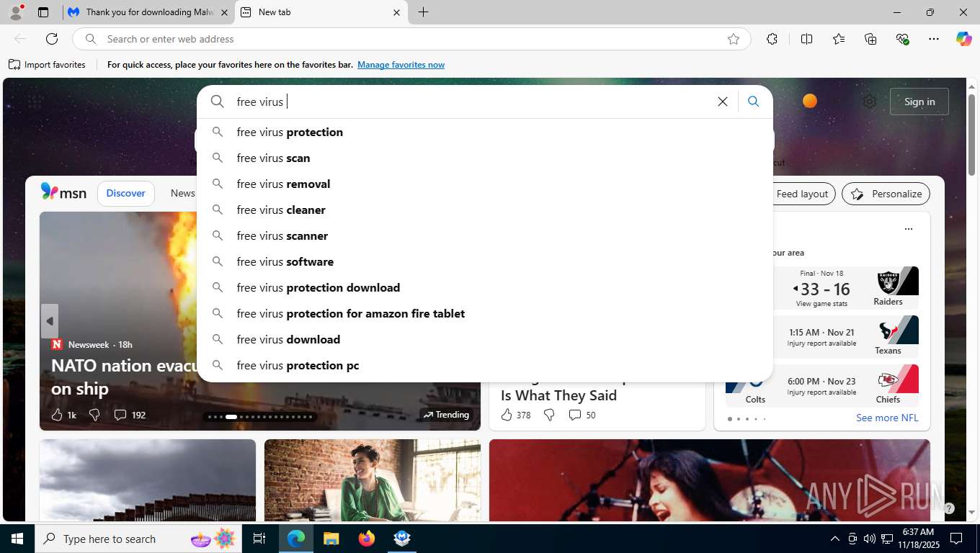The image size is (980, 553).
Task: Switch to Discover feed tab
Action: tap(126, 193)
